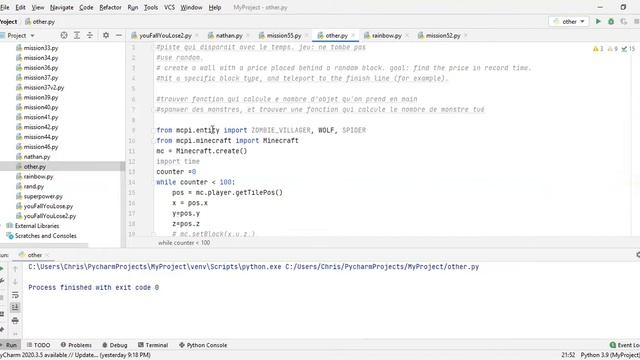The height and width of the screenshot is (360, 640).
Task: Open Project panel settings via the gear icon
Action: click(106, 36)
